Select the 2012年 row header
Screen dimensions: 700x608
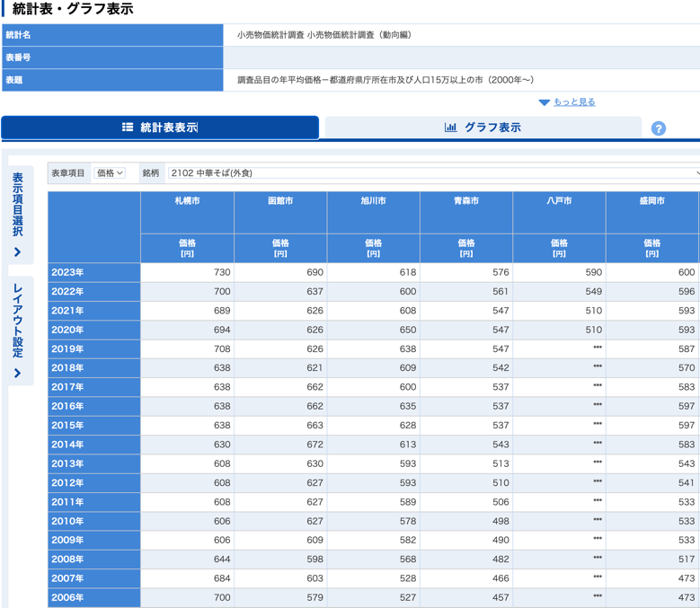(x=93, y=483)
